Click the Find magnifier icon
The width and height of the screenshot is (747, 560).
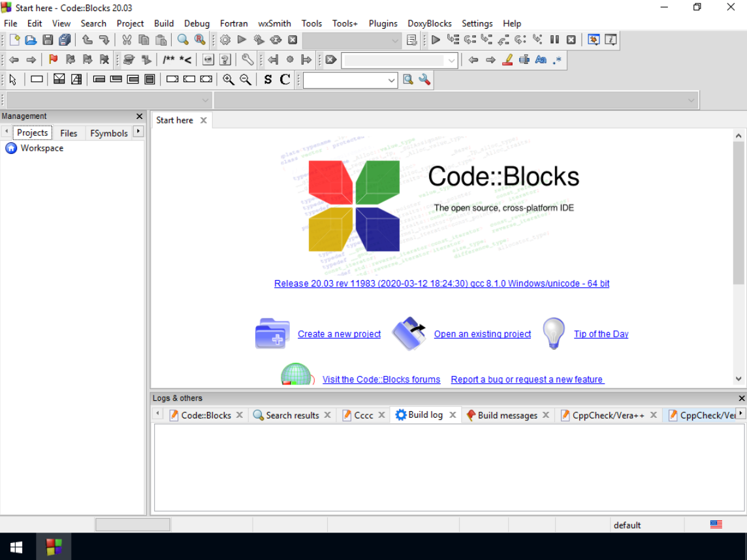pos(183,40)
